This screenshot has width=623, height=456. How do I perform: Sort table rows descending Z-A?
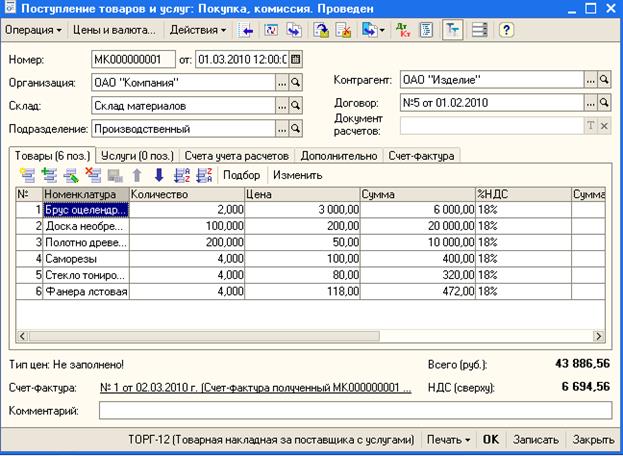(204, 175)
